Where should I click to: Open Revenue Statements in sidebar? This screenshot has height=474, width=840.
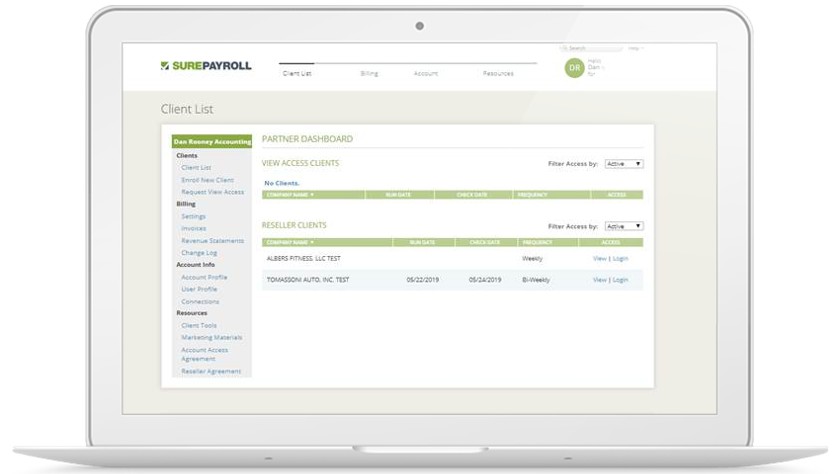coord(213,241)
